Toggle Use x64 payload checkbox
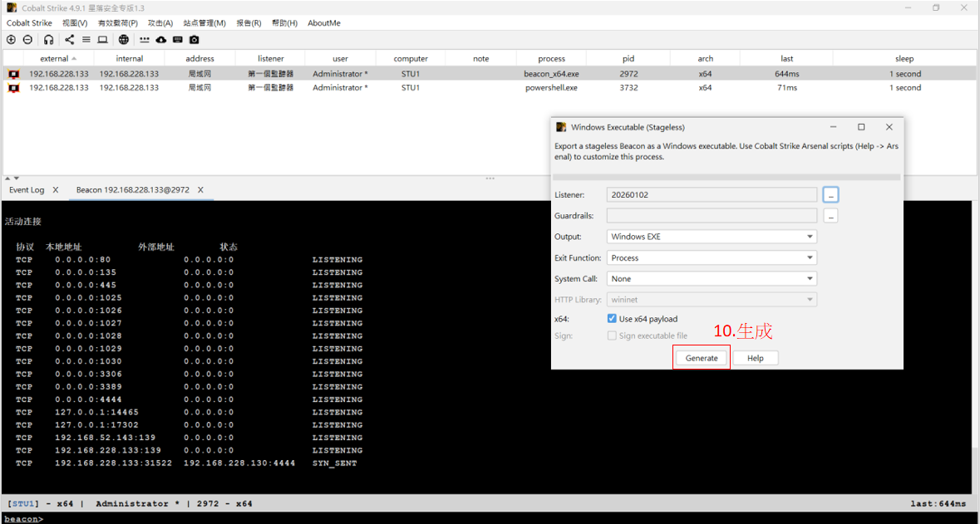Image resolution: width=980 pixels, height=524 pixels. (x=612, y=319)
